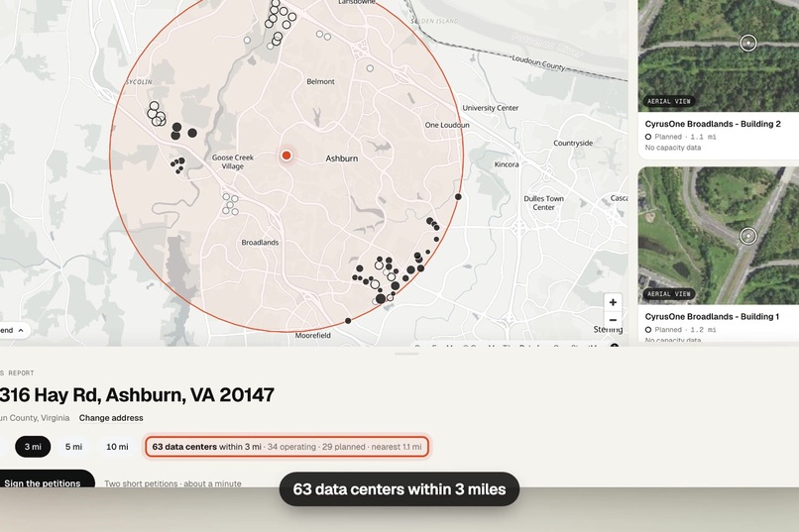The height and width of the screenshot is (532, 799).
Task: Click the red center address marker
Action: coord(286,156)
